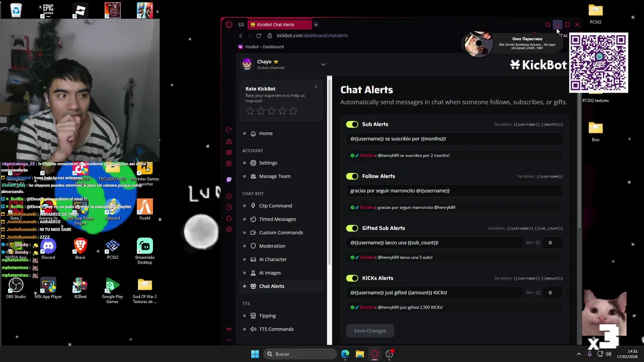This screenshot has width=644, height=362.
Task: Open extensions cube icon in Opera sidebar
Action: 229,218
